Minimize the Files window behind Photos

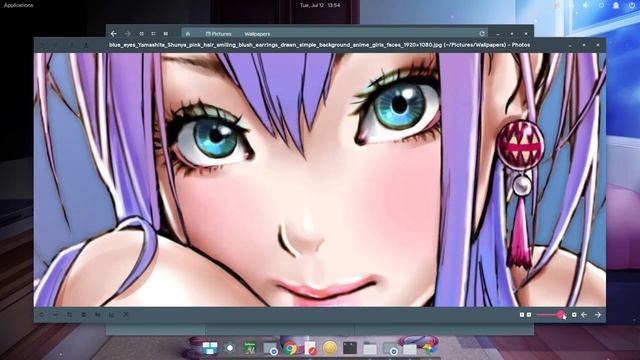pyautogui.click(x=498, y=34)
